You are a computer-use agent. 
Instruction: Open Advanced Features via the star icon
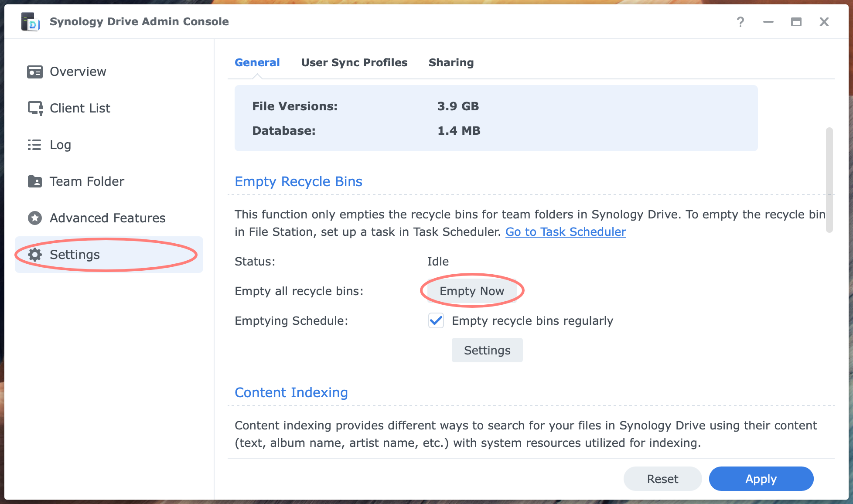coord(35,218)
